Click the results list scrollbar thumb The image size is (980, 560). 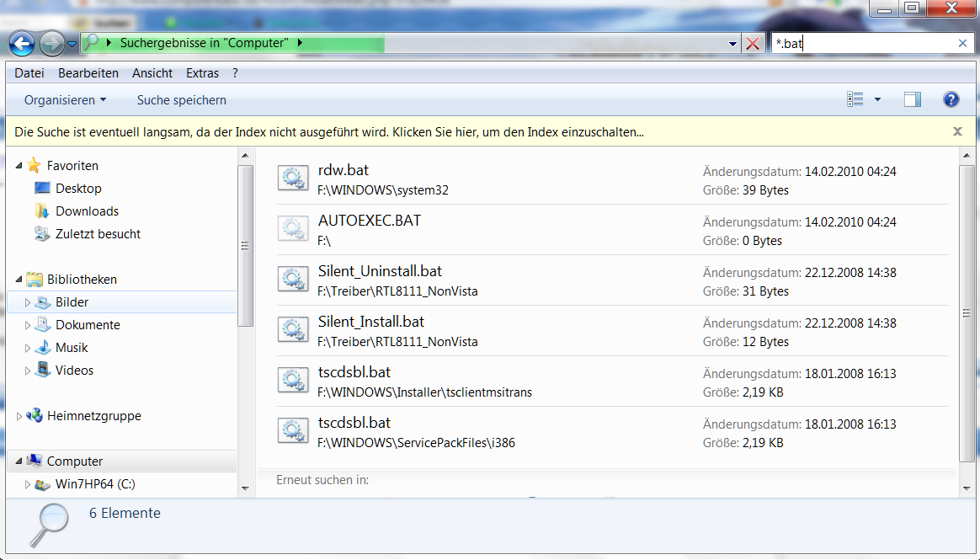(x=967, y=312)
